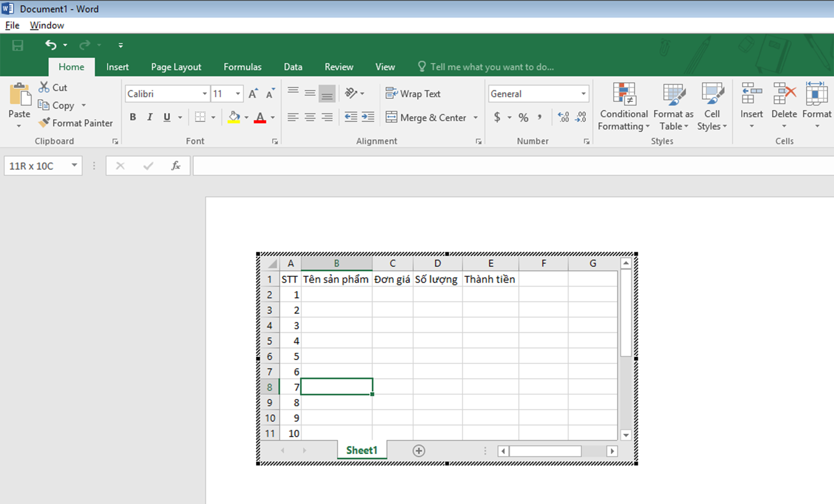Add a new sheet with plus button

419,450
